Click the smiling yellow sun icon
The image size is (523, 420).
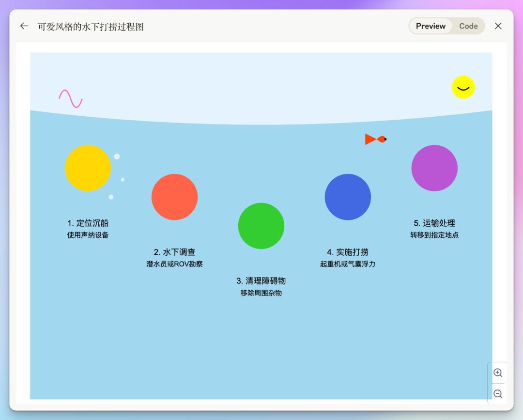click(463, 87)
